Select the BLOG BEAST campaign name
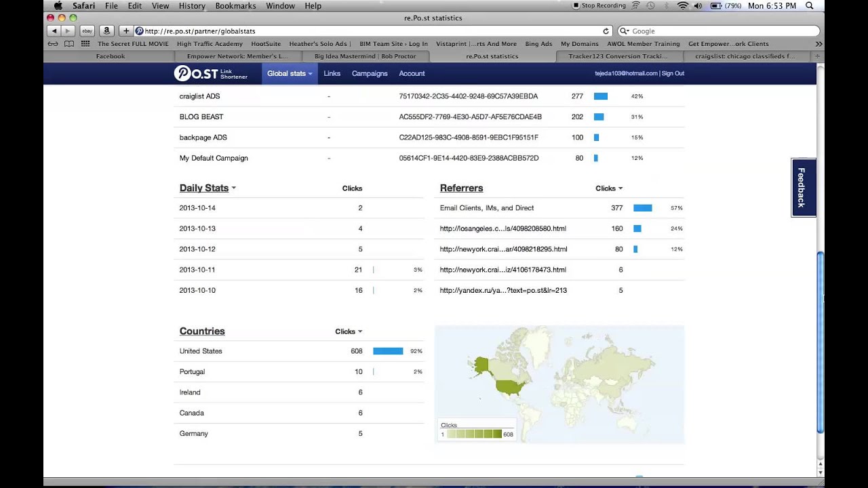This screenshot has height=488, width=868. (201, 117)
